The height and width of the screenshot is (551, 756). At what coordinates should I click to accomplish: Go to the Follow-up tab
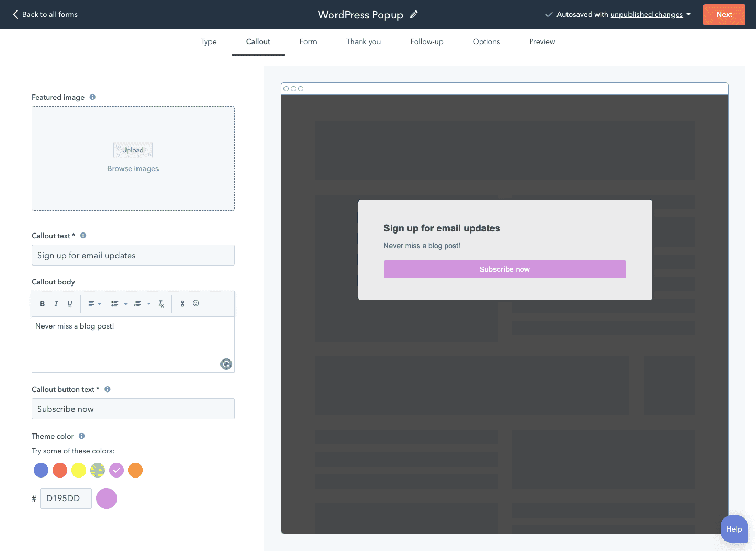click(x=426, y=42)
